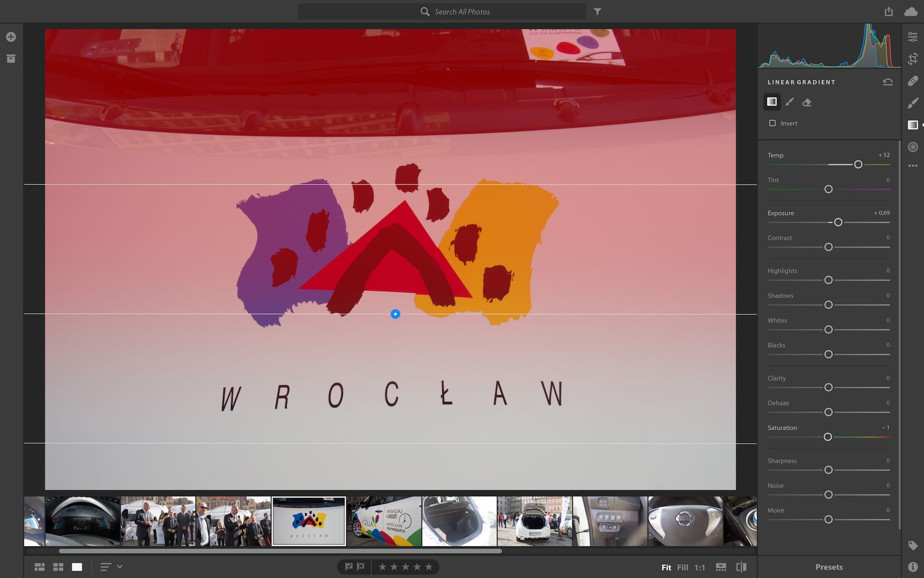Select the Brush tool in right sidebar
Image resolution: width=924 pixels, height=578 pixels.
pos(912,103)
